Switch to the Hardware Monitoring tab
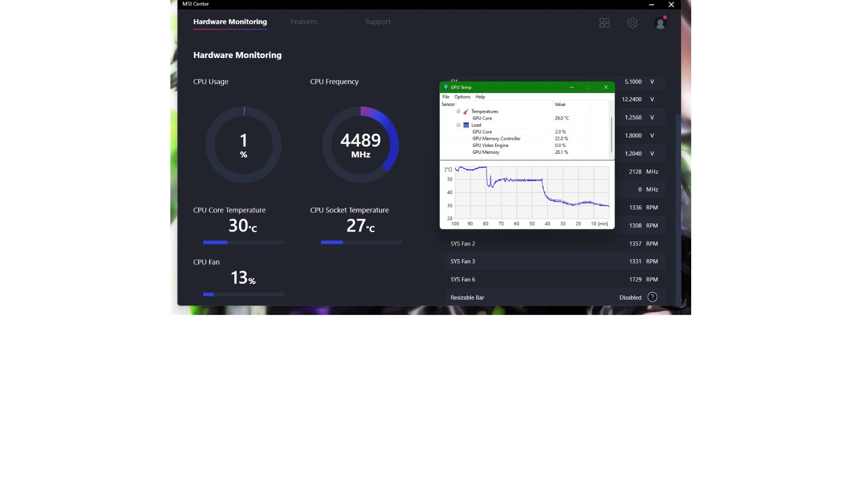The image size is (868, 488). (x=230, y=22)
